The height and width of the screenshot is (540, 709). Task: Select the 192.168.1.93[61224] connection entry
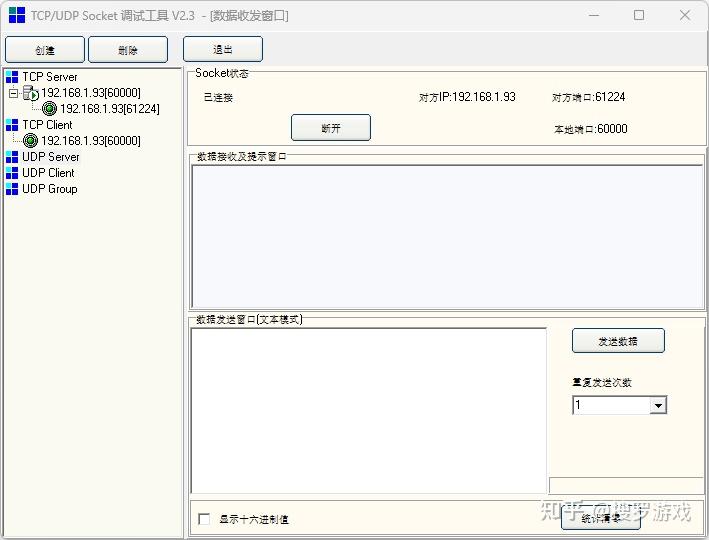[x=110, y=109]
